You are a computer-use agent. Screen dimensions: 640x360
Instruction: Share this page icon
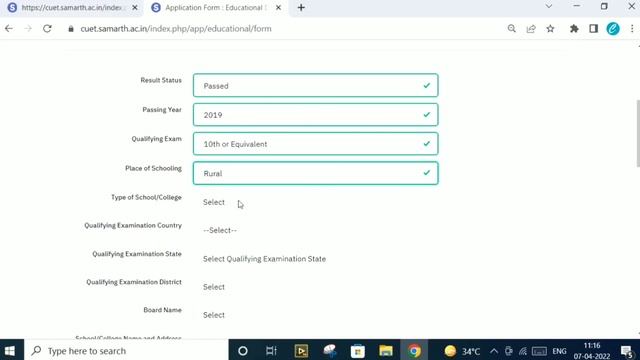click(x=531, y=29)
